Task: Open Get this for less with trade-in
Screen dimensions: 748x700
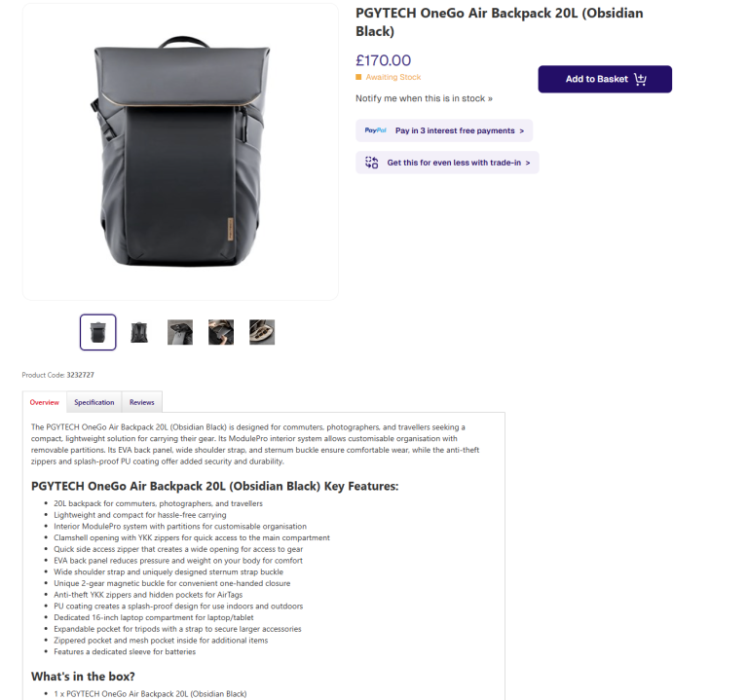Action: [447, 163]
